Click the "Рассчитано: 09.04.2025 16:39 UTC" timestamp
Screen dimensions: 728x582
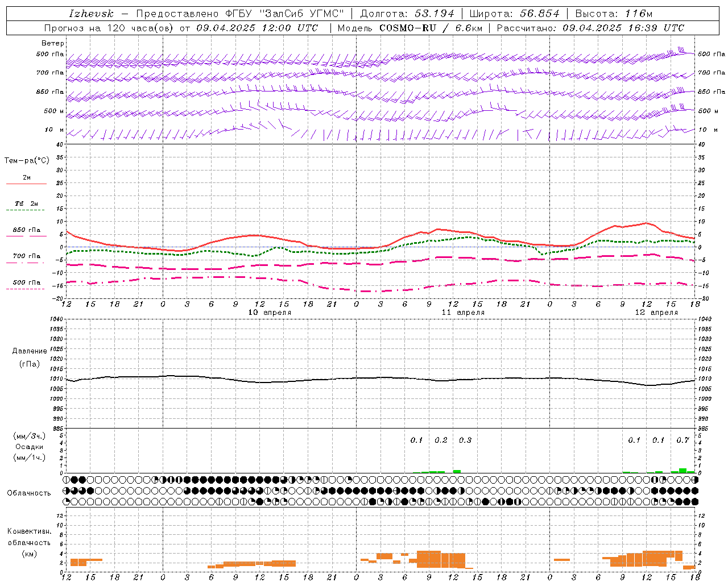point(590,28)
